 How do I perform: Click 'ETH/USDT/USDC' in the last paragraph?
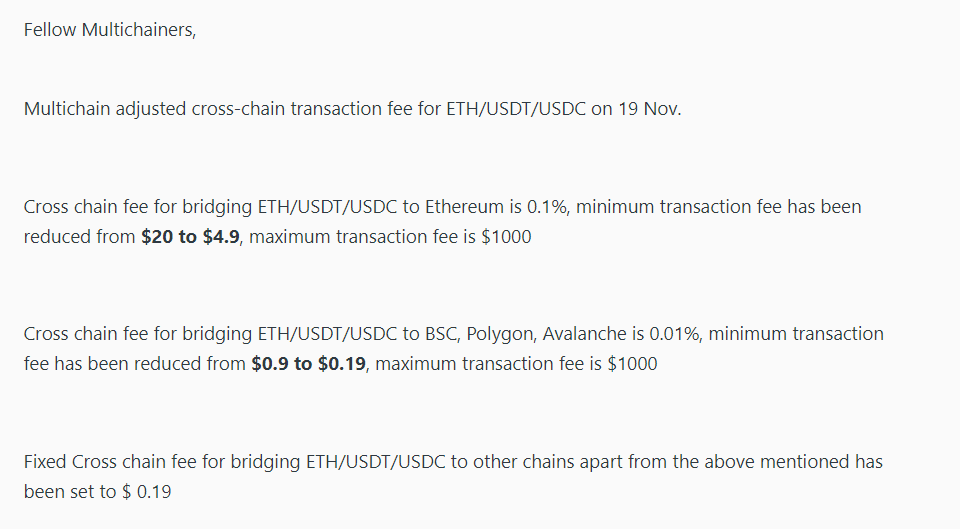coord(376,462)
